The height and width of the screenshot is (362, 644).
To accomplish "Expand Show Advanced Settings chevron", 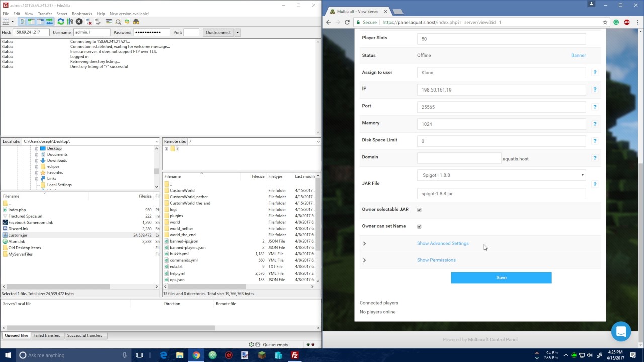I will 364,244.
